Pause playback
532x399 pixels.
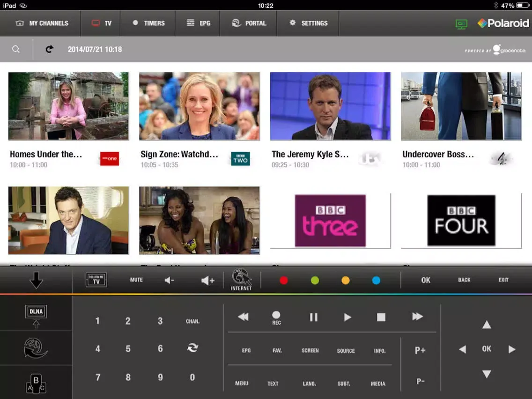pos(313,317)
